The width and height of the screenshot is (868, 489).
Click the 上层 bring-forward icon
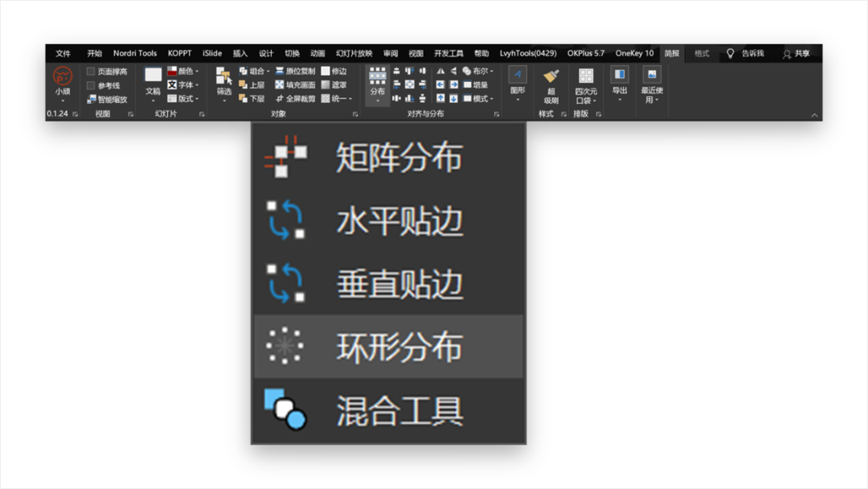tap(243, 84)
